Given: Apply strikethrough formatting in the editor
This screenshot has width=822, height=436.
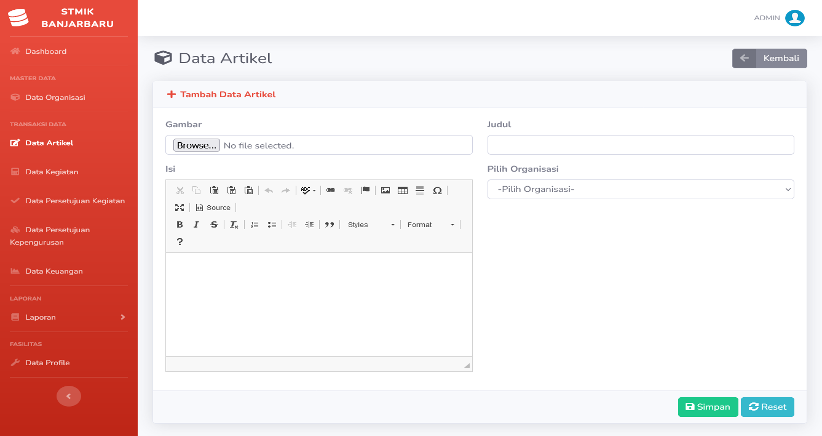Looking at the screenshot, I should point(214,224).
